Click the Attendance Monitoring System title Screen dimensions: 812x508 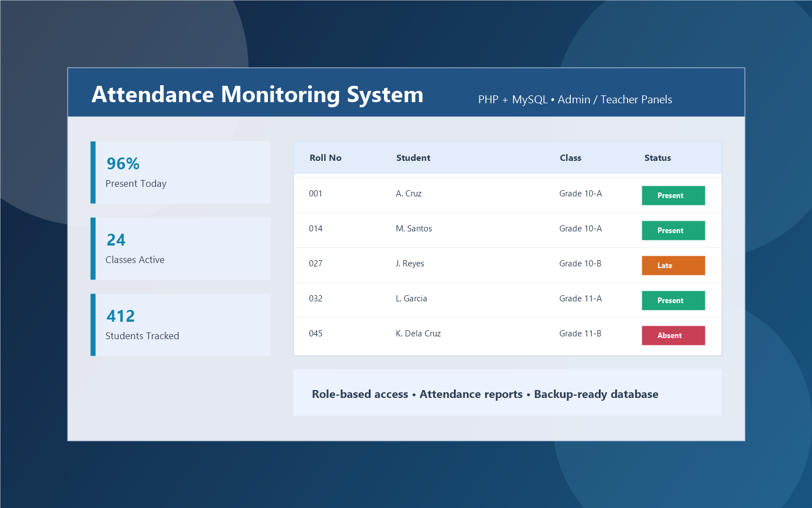coord(258,95)
